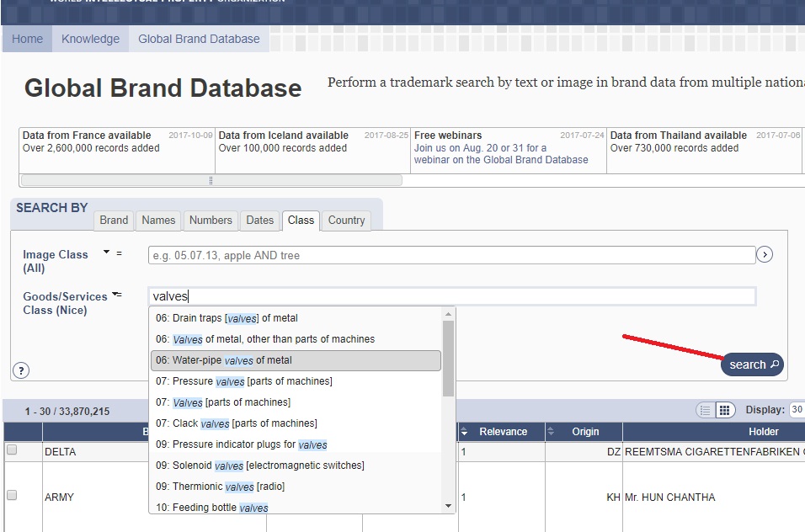This screenshot has height=532, width=805.
Task: Open the Display count dropdown
Action: [x=796, y=410]
